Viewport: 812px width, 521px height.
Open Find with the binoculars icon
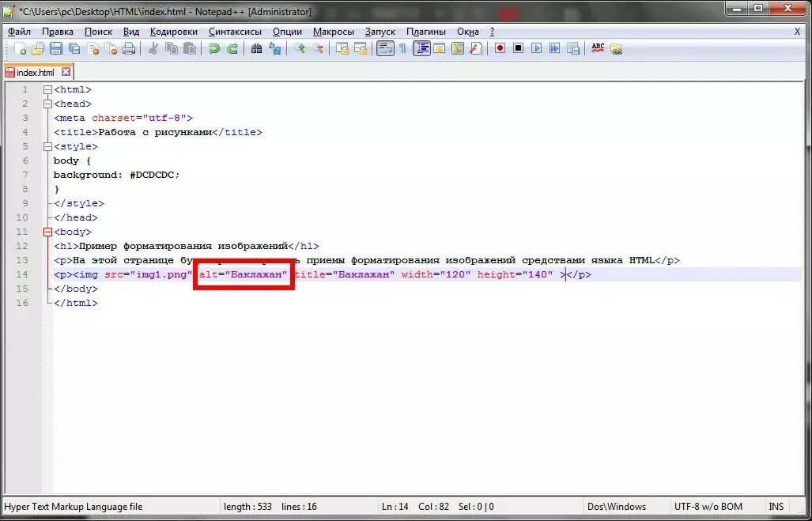[x=256, y=49]
